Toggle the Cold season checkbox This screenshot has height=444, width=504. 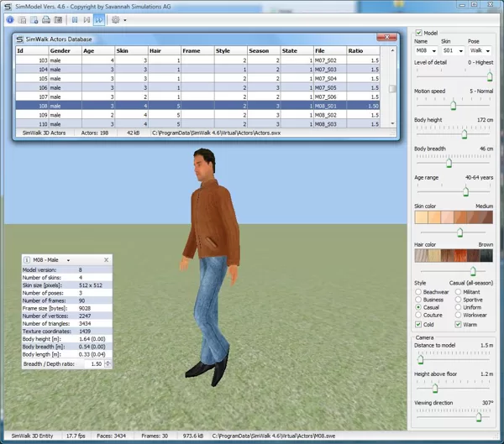(x=418, y=325)
